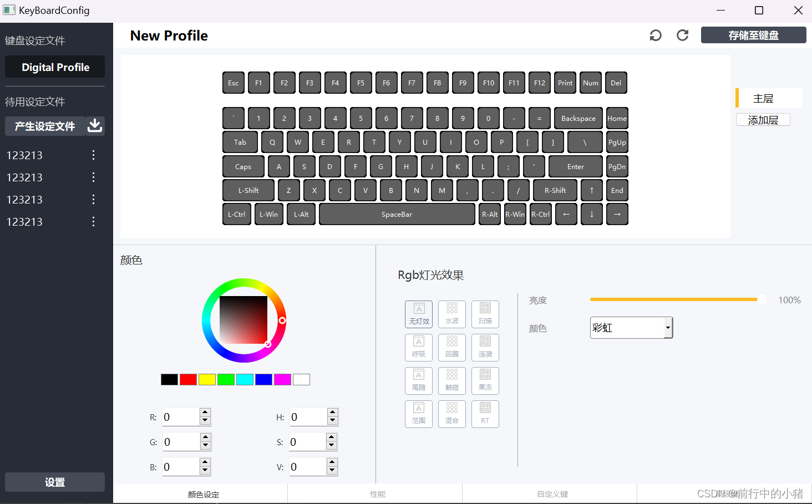
Task: Pick the white color swatch
Action: coord(301,379)
